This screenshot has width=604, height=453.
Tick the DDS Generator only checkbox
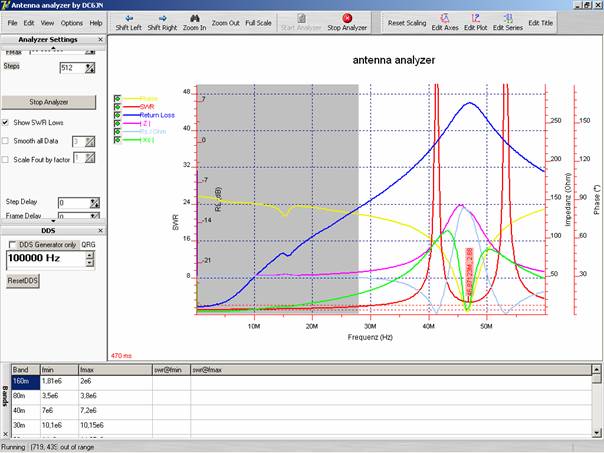pyautogui.click(x=12, y=244)
